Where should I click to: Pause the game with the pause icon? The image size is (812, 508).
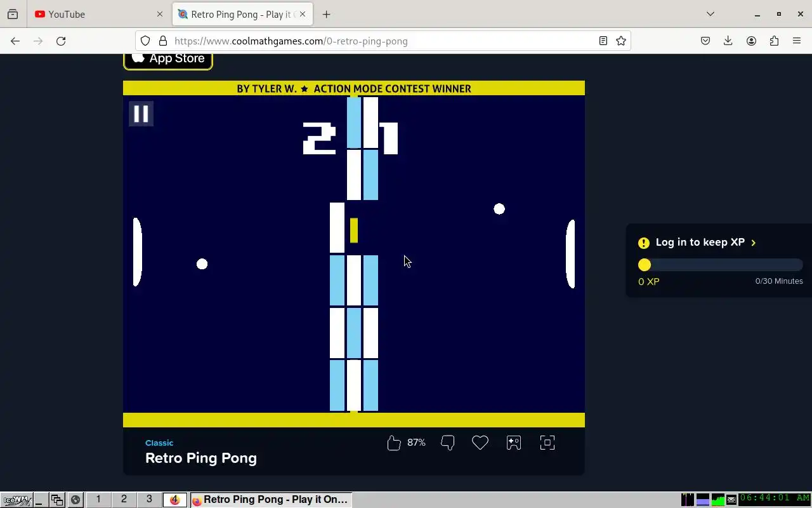[141, 114]
